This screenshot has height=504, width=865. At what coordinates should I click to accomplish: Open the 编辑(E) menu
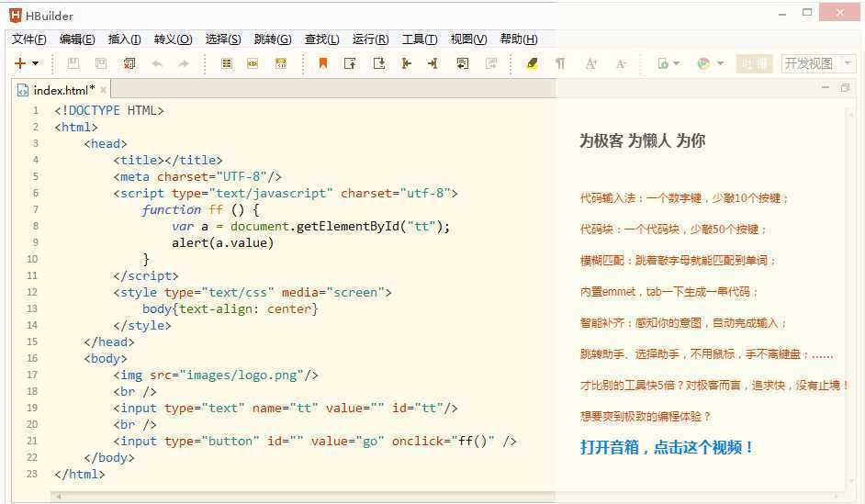pos(77,39)
